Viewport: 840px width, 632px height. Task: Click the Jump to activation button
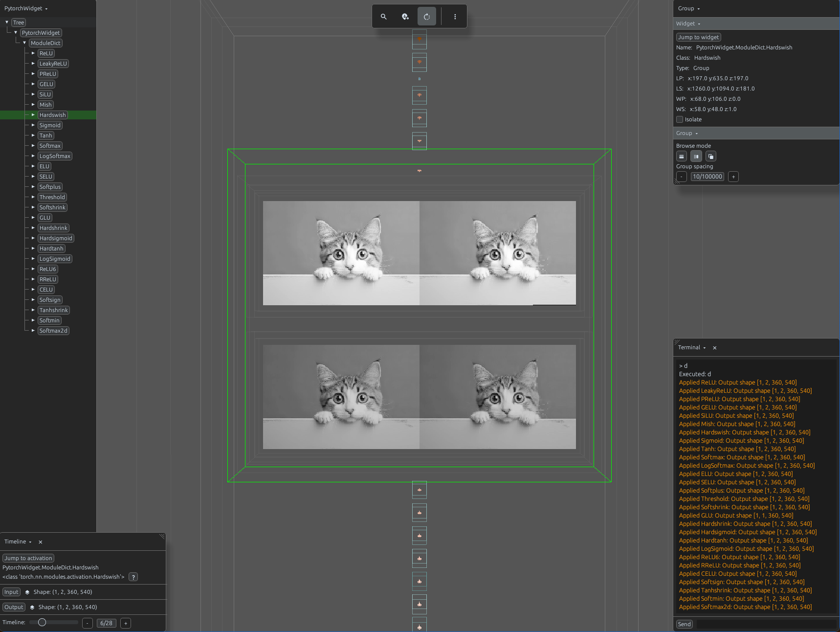(28, 558)
